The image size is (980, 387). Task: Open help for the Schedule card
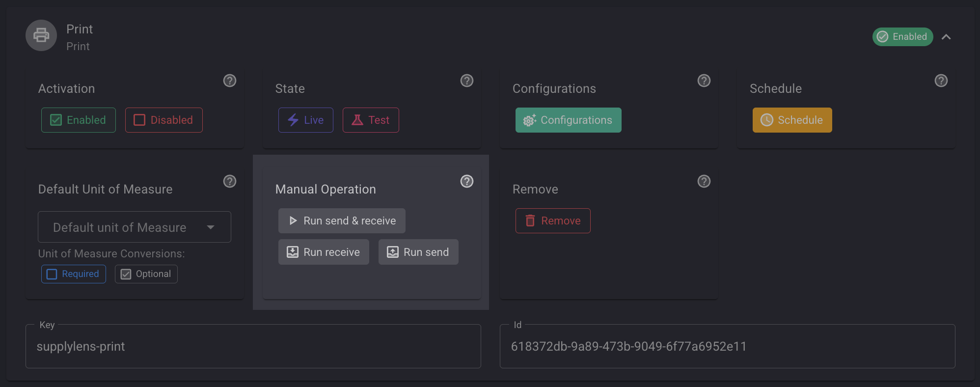pyautogui.click(x=941, y=81)
